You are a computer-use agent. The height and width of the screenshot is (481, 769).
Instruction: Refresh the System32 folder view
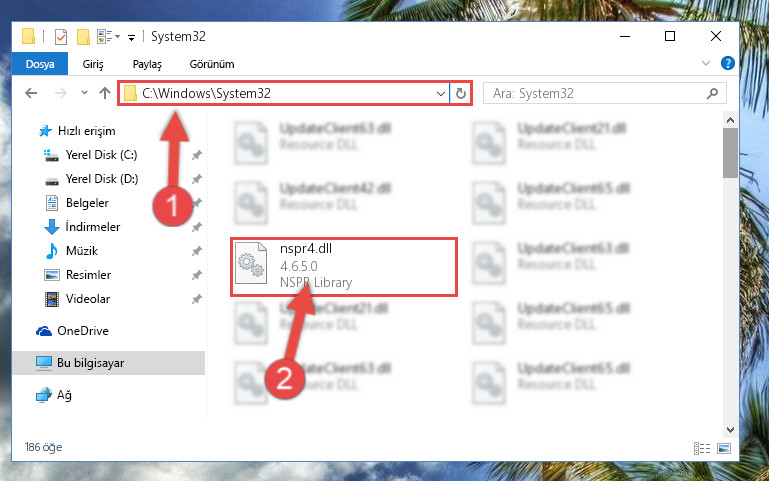(461, 93)
